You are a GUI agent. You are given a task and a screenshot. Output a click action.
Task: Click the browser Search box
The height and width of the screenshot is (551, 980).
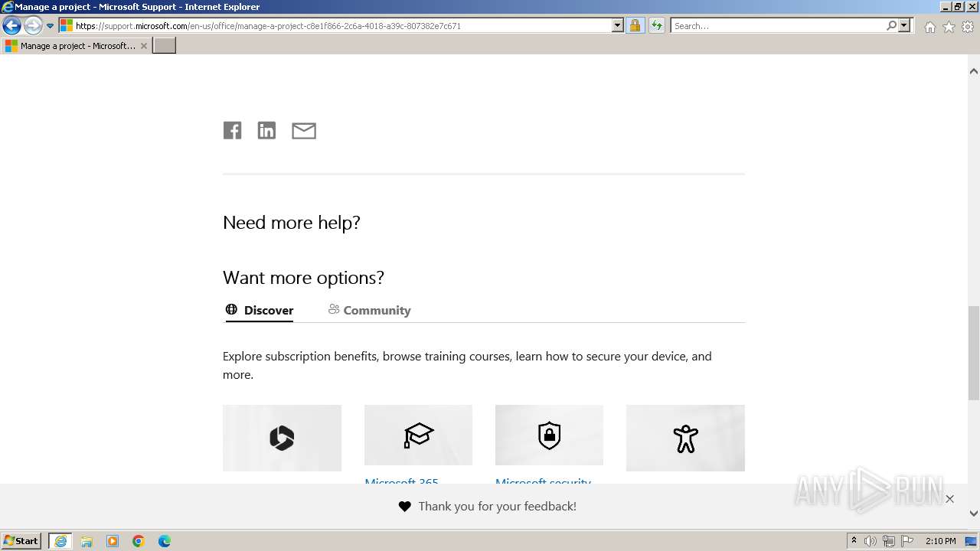tap(778, 25)
